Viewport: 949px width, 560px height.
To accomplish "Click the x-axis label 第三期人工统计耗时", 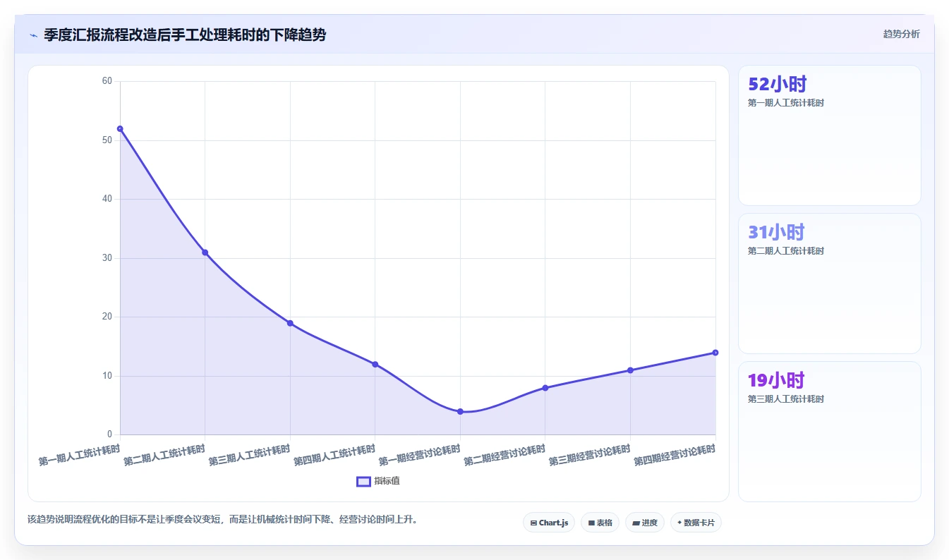I will 249,456.
